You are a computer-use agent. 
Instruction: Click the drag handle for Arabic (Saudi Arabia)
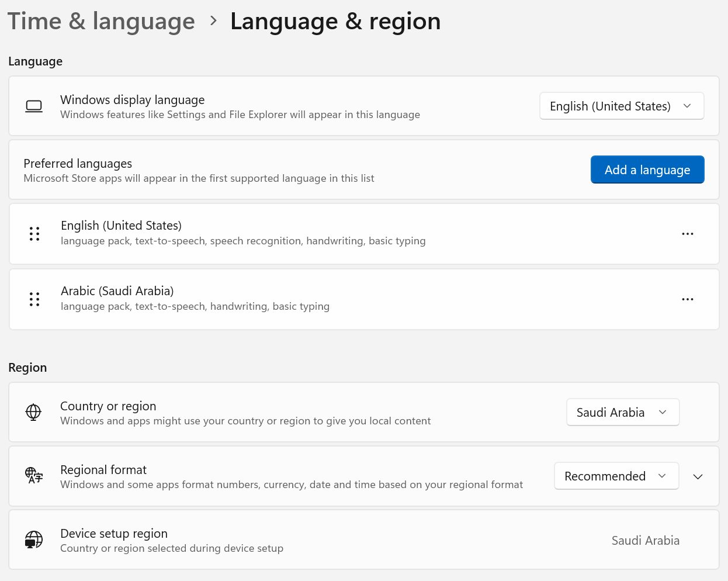34,299
